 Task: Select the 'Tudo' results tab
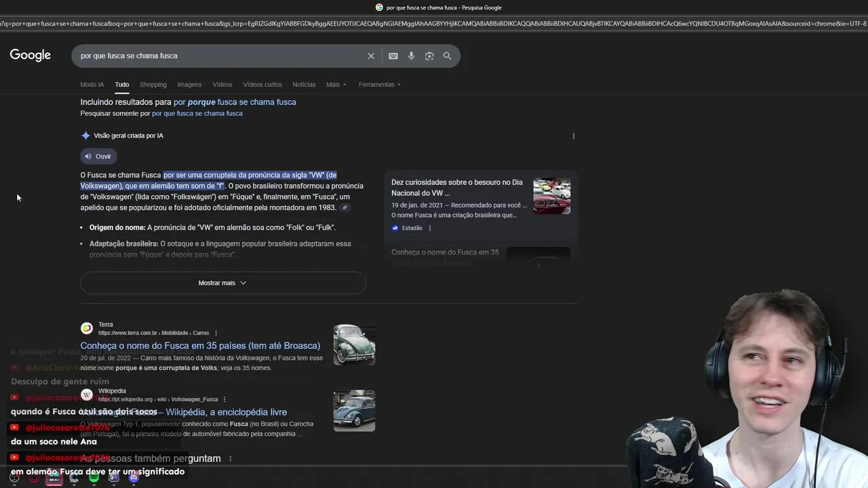[122, 85]
